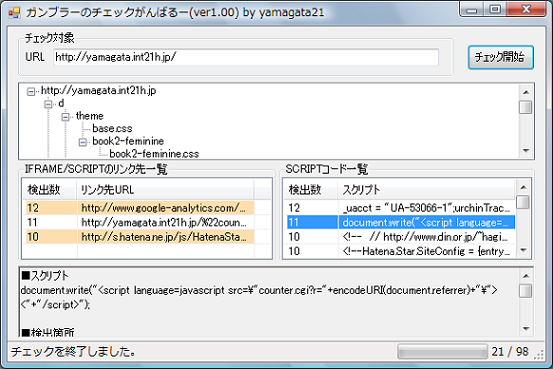
Task: Select the theme folder label
Action: (90, 116)
